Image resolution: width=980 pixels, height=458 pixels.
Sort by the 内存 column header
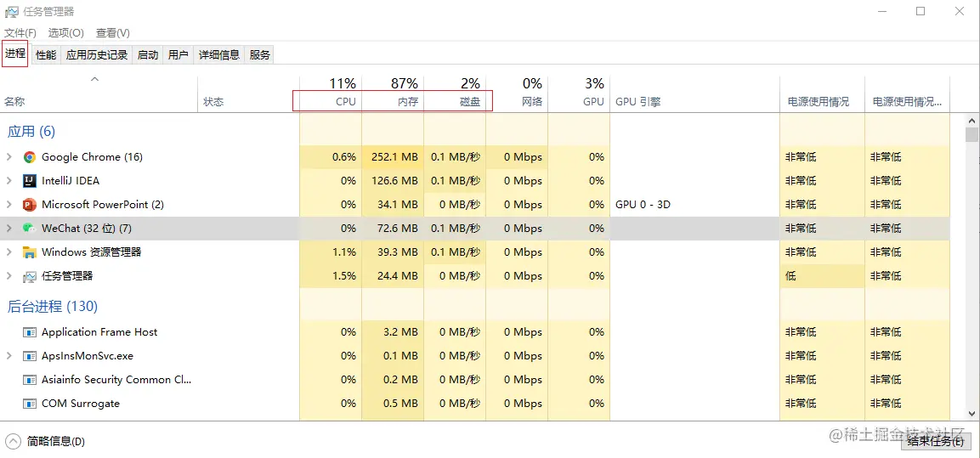[x=393, y=93]
